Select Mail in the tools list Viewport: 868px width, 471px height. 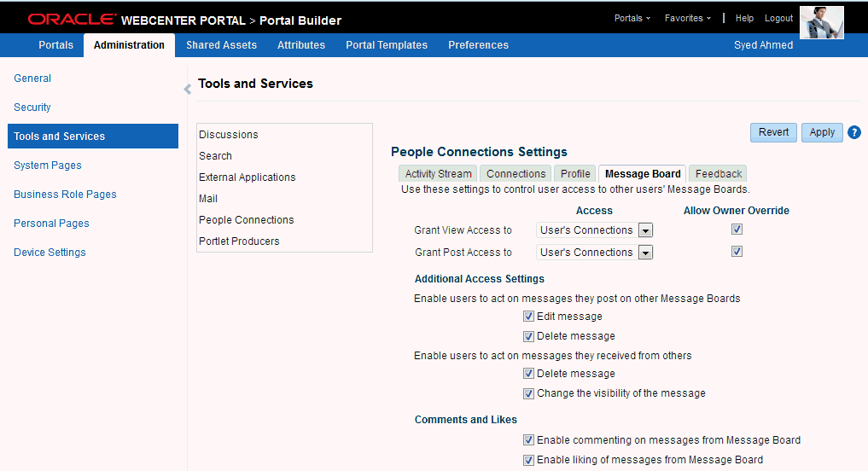[x=208, y=199]
